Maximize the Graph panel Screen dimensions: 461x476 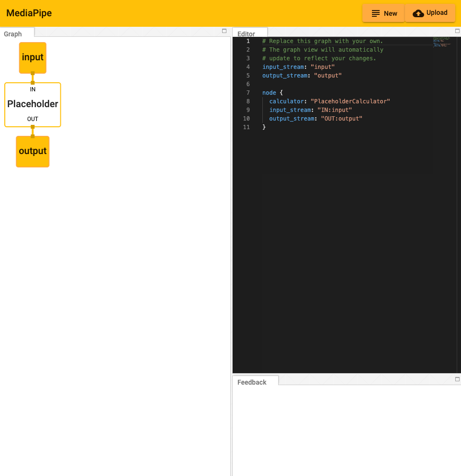(x=224, y=31)
